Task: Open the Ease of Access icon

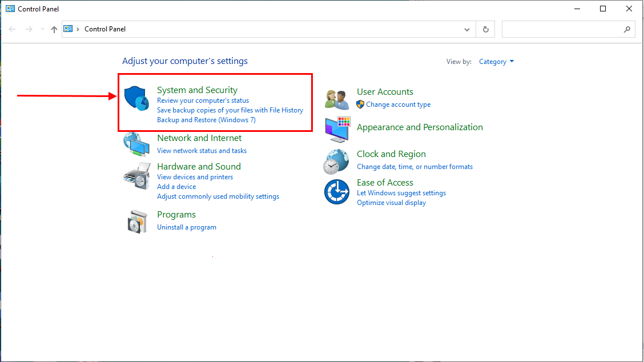Action: (337, 192)
